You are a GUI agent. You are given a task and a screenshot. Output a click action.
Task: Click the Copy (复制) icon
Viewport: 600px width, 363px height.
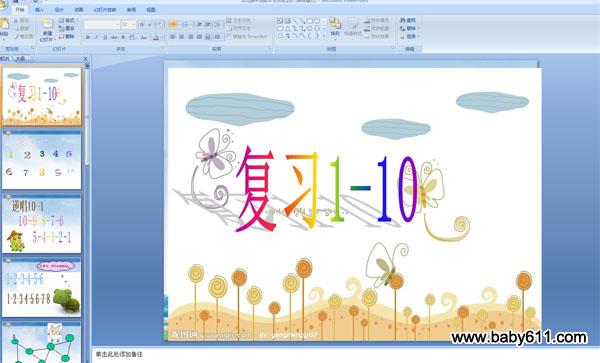click(x=17, y=28)
